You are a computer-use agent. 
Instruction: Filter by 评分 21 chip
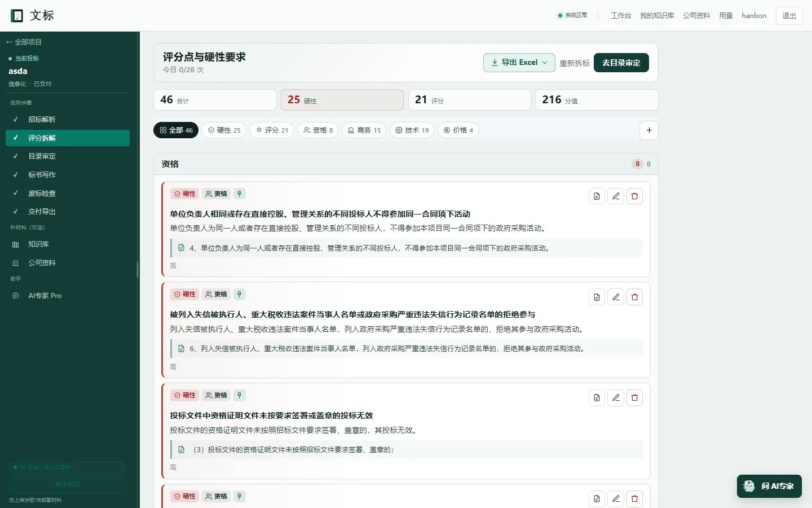272,130
